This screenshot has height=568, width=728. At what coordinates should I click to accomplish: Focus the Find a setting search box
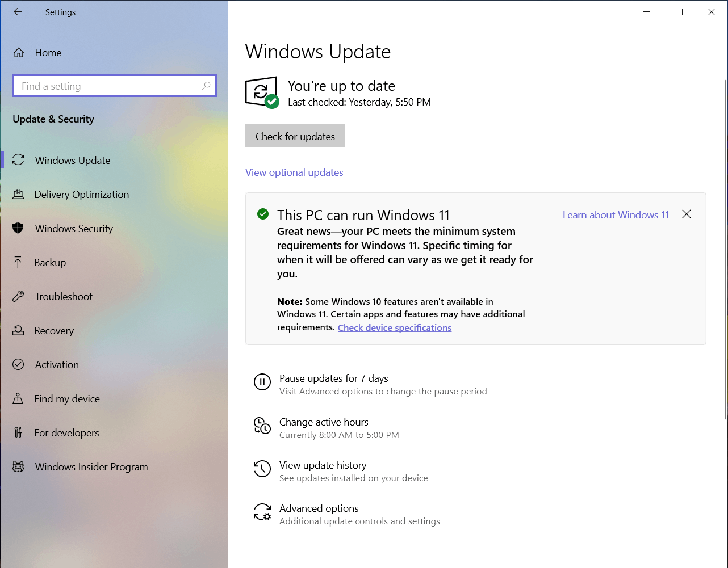115,86
